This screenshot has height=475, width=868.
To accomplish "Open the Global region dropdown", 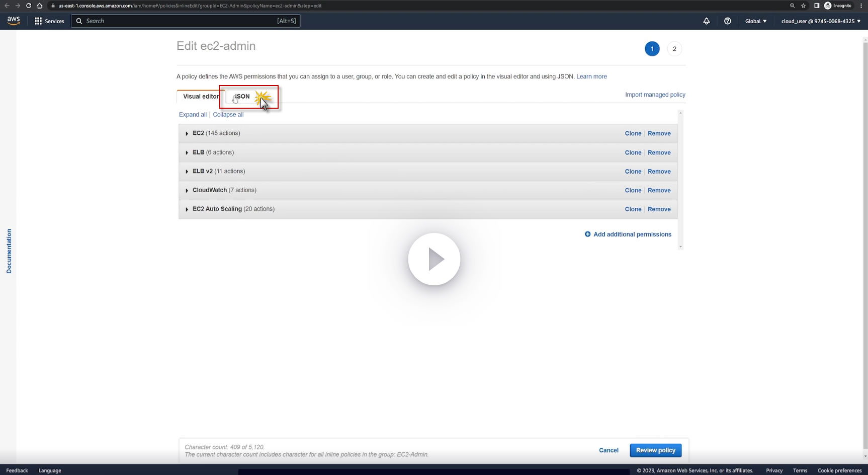I will (x=756, y=21).
